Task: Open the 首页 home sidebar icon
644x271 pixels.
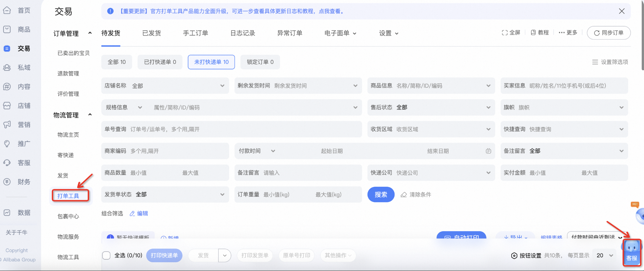Action: click(7, 10)
